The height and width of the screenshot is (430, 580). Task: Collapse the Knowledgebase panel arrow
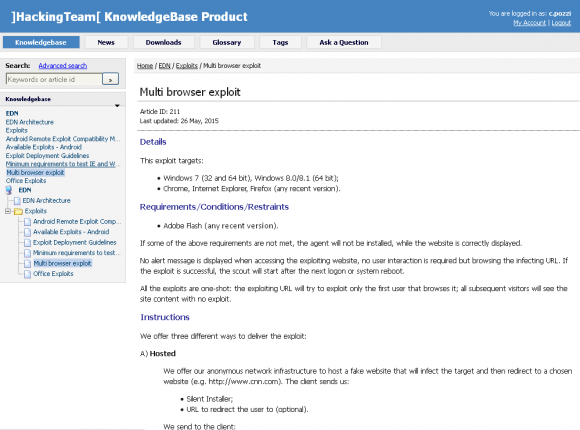[x=117, y=105]
